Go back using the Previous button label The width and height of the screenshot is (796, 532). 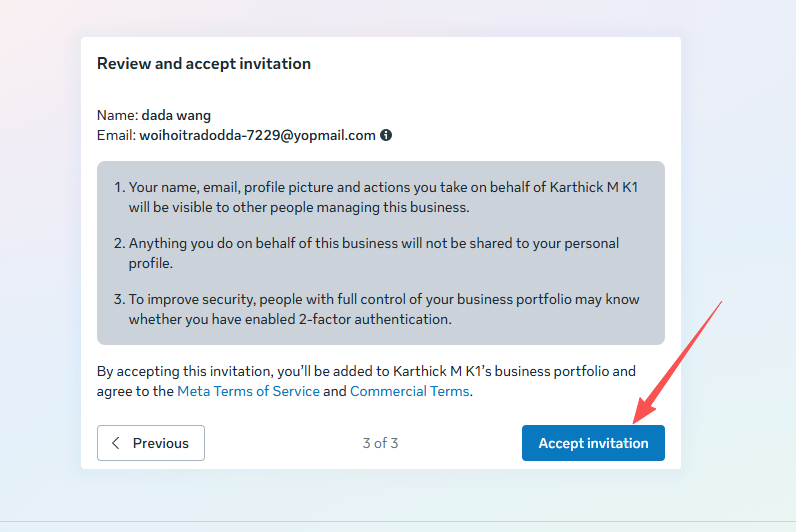(x=160, y=443)
